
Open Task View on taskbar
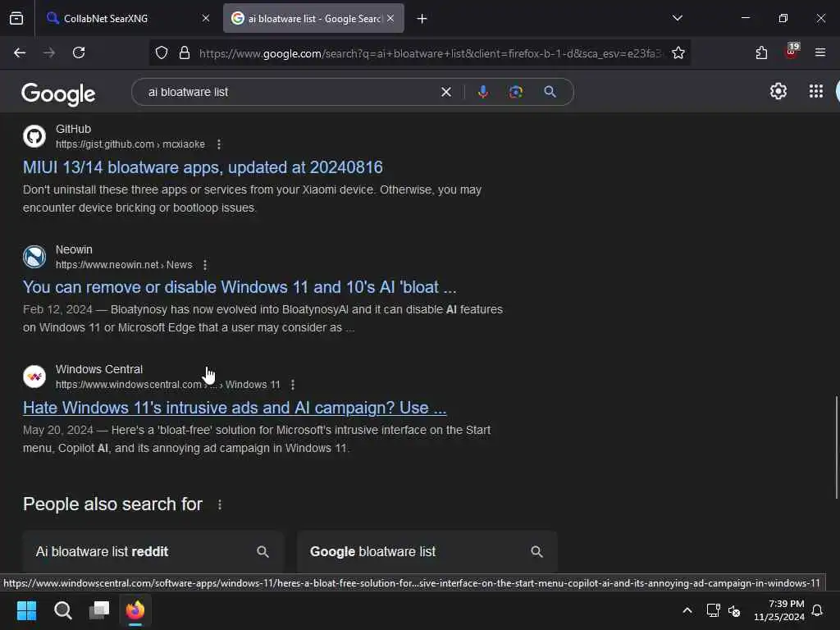coord(99,610)
